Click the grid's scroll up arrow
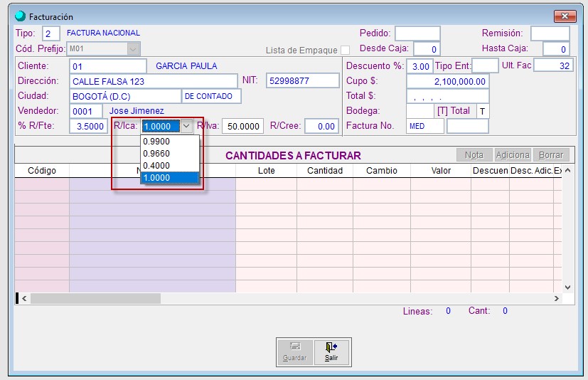 [x=568, y=171]
